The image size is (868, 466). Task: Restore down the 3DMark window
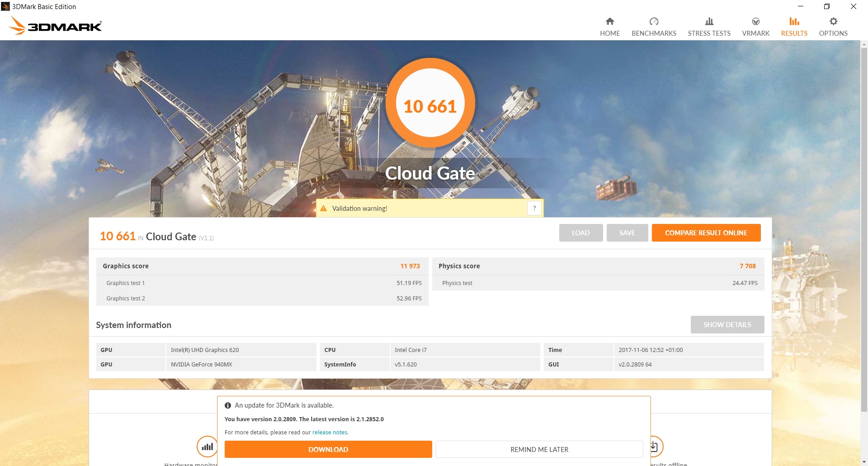[x=827, y=6]
